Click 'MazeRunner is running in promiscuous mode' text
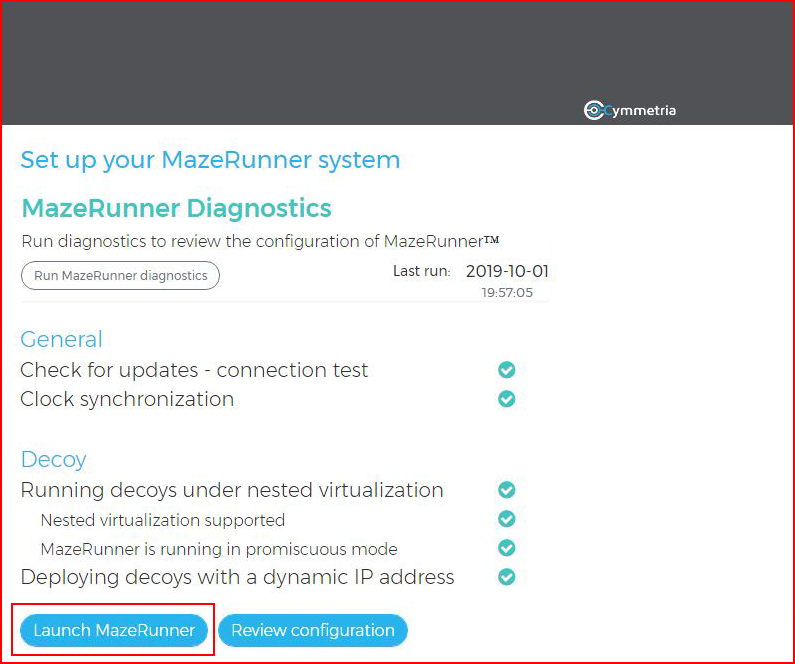The image size is (795, 664). coord(219,549)
